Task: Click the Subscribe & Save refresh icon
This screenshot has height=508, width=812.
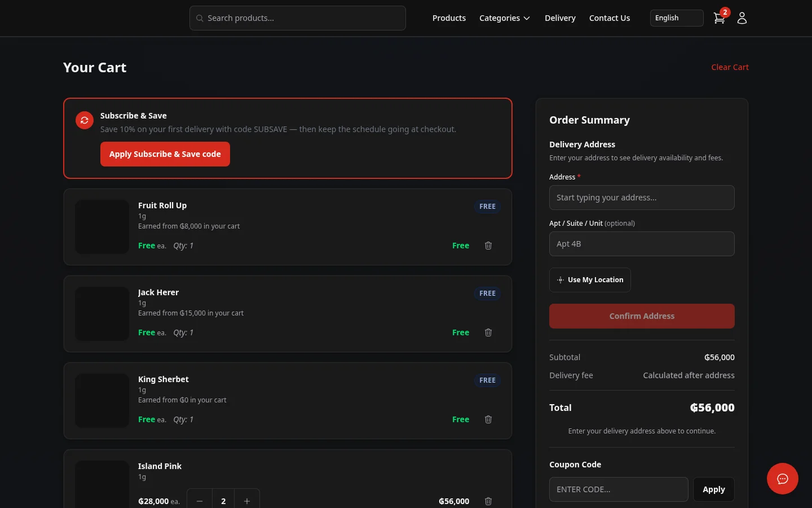Action: pyautogui.click(x=85, y=120)
